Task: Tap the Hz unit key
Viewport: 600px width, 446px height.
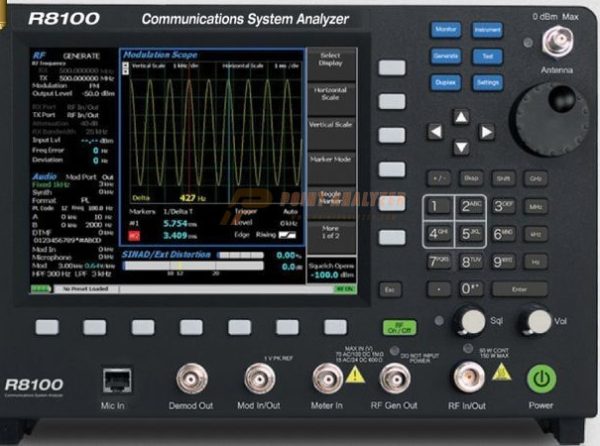Action: tap(535, 262)
